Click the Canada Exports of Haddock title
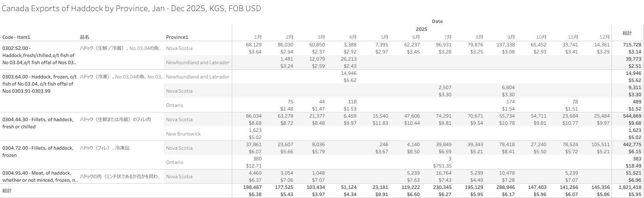This screenshot has height=198, width=644. pos(131,8)
